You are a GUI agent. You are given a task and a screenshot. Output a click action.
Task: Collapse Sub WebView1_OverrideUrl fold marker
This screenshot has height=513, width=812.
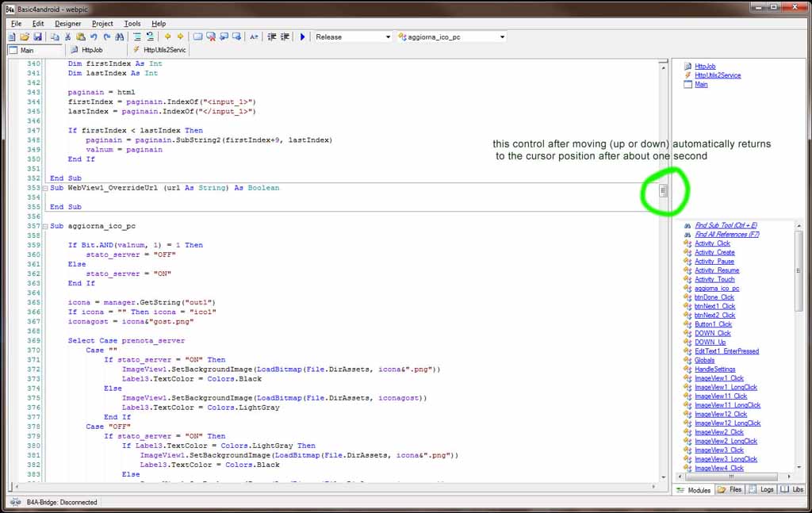(x=45, y=188)
